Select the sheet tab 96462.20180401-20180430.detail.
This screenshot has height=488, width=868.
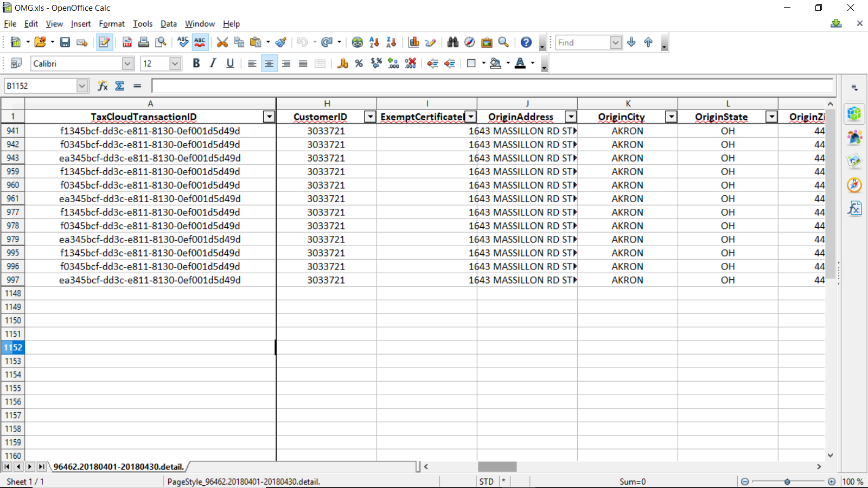pos(118,467)
